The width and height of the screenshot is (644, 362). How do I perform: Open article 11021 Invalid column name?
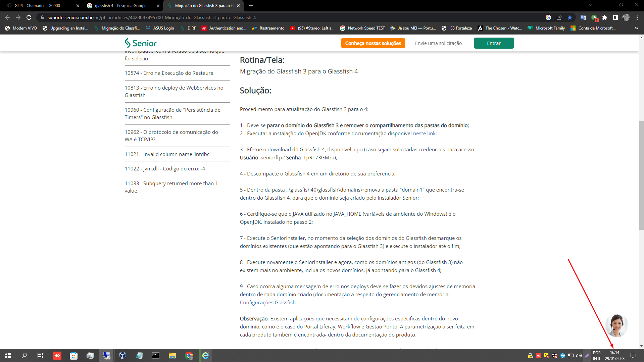tap(167, 154)
